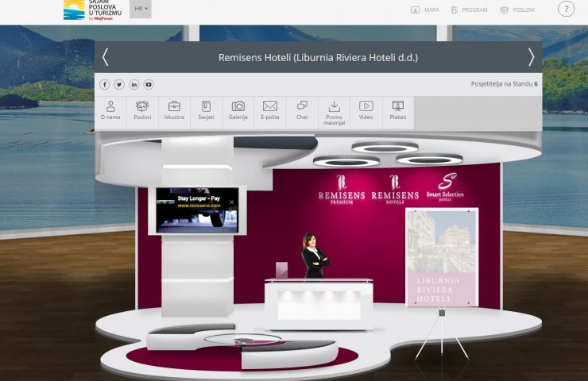Click the www.remisens.com link on screen
The height and width of the screenshot is (381, 588).
199,206
